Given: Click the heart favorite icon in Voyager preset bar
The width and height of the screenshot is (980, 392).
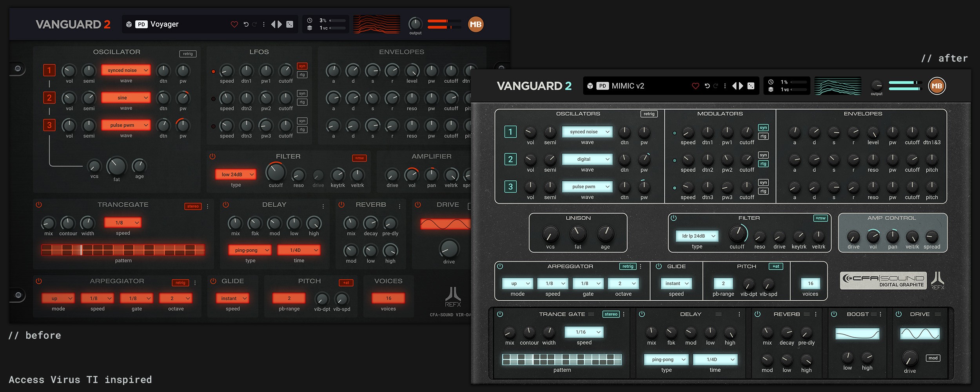Looking at the screenshot, I should click(234, 24).
